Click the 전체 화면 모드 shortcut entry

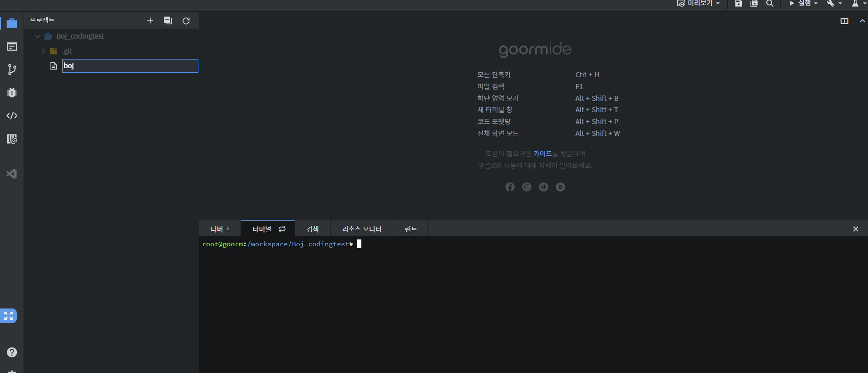coord(498,133)
